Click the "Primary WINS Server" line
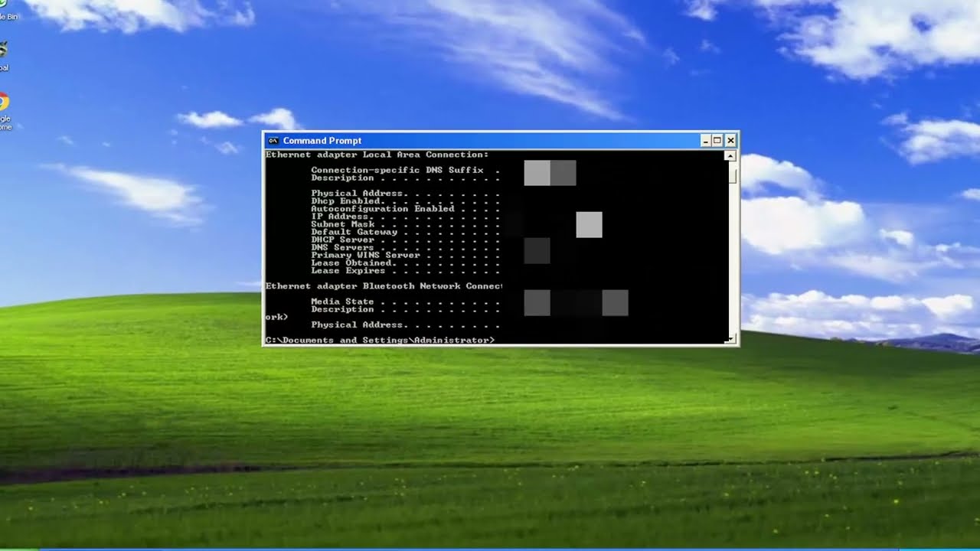The image size is (980, 551). [x=405, y=255]
